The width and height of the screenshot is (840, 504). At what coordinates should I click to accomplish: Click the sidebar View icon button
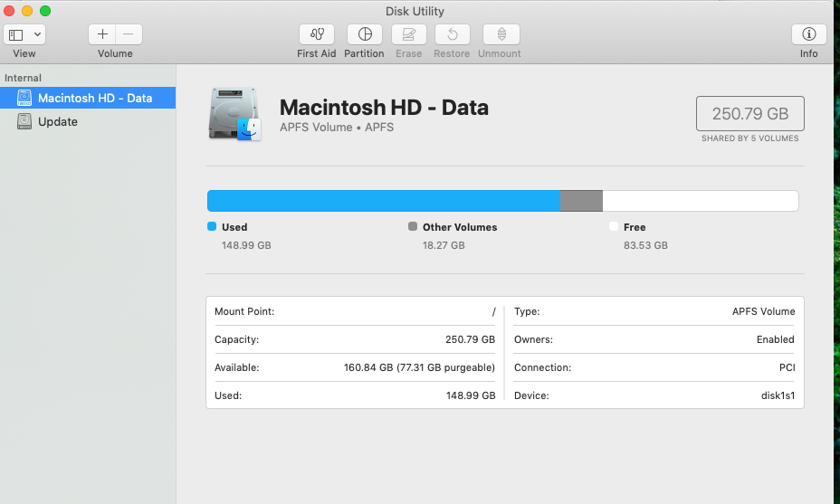(x=16, y=34)
